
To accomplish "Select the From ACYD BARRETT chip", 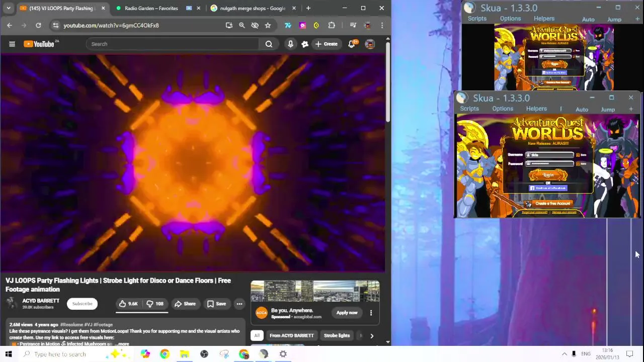I will (x=291, y=335).
